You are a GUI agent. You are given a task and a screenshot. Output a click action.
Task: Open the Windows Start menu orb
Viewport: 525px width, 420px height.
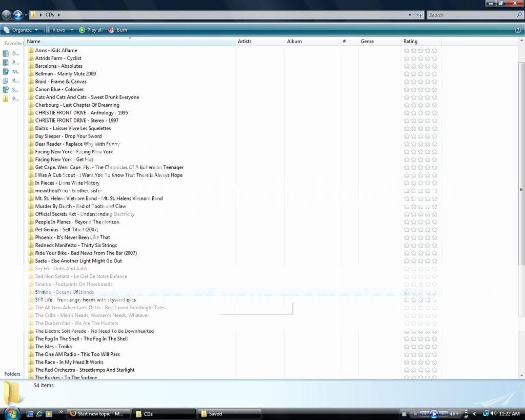coord(12,413)
